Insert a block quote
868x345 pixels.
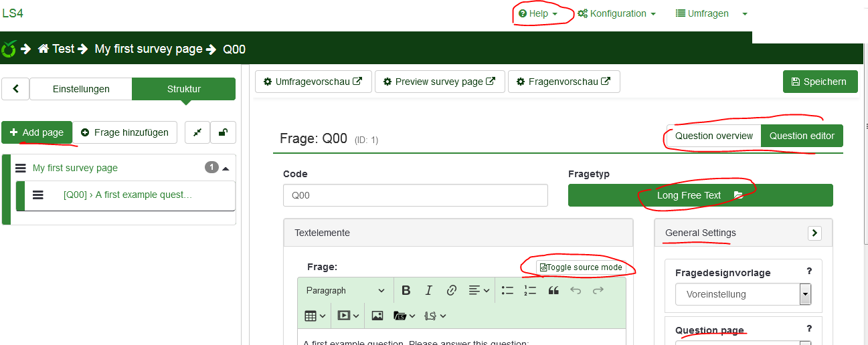pyautogui.click(x=553, y=290)
